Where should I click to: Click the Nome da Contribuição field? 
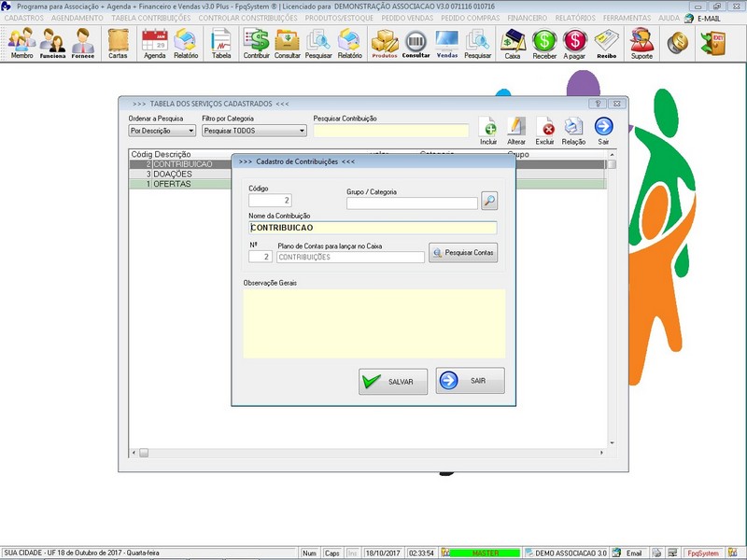click(x=373, y=228)
